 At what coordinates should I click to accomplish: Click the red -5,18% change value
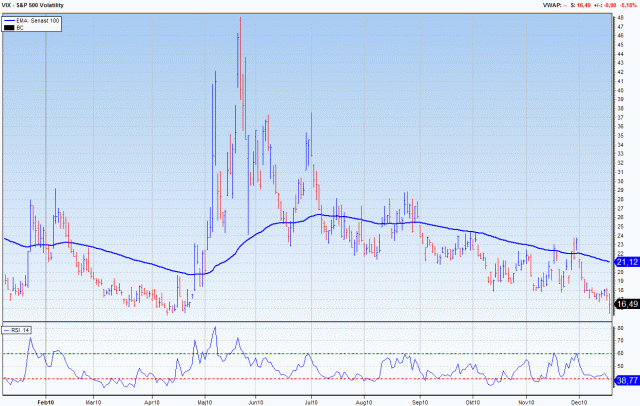[626, 6]
